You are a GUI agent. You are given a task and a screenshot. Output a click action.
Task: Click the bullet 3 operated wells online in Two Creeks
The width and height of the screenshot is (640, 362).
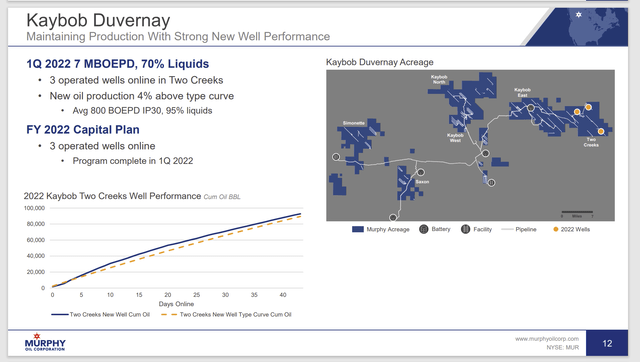[x=136, y=80]
